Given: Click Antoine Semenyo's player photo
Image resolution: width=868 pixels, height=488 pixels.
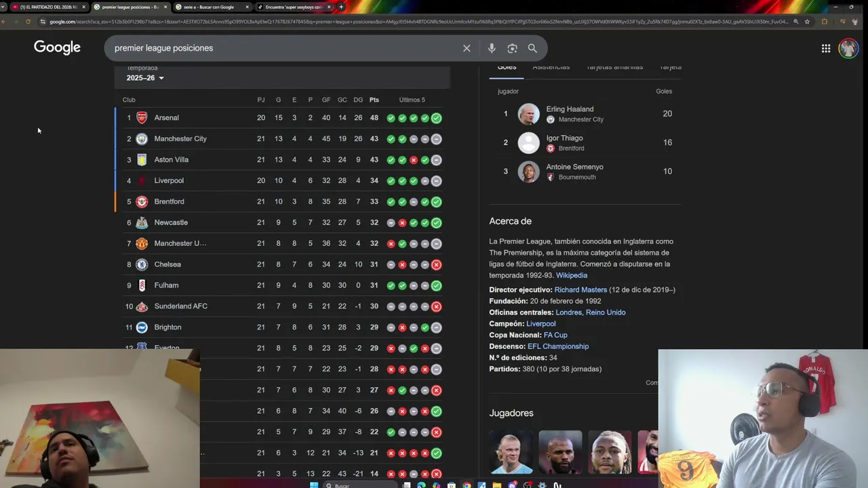Looking at the screenshot, I should [529, 171].
